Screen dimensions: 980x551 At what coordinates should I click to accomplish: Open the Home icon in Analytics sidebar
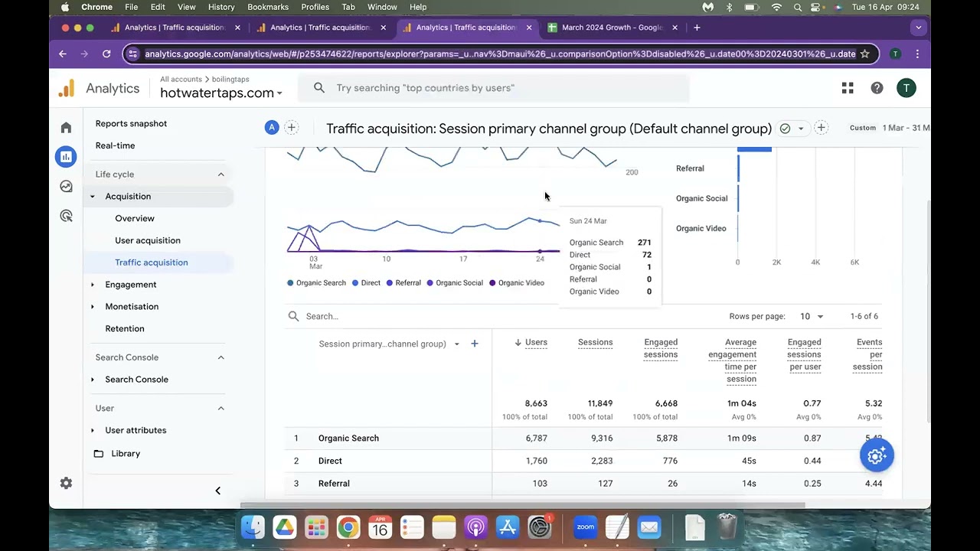point(66,128)
